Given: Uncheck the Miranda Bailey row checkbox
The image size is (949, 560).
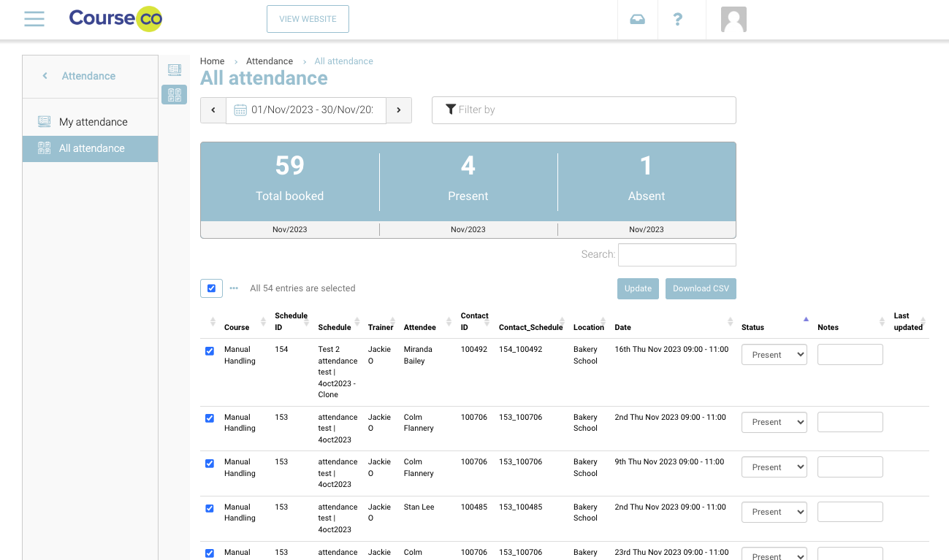Looking at the screenshot, I should 210,351.
